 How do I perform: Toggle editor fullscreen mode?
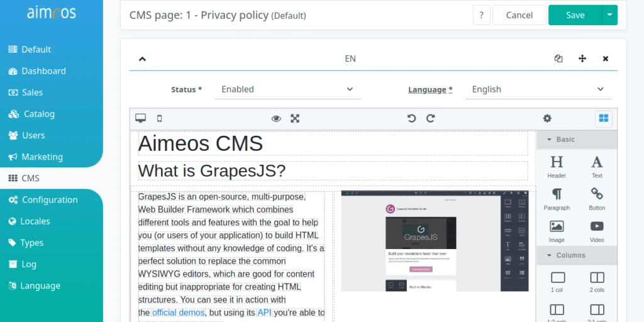point(295,119)
